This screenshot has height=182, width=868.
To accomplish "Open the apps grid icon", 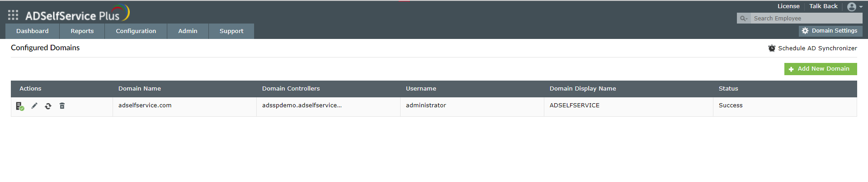I will [x=13, y=15].
